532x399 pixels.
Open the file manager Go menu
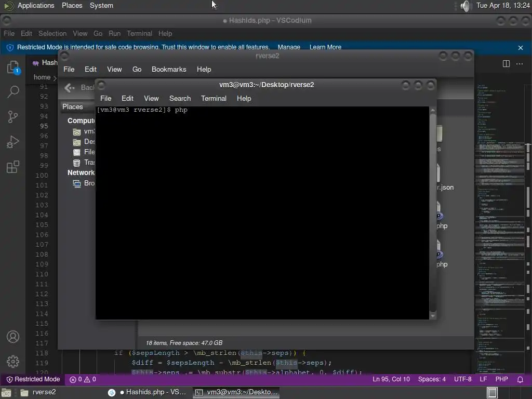(x=137, y=69)
